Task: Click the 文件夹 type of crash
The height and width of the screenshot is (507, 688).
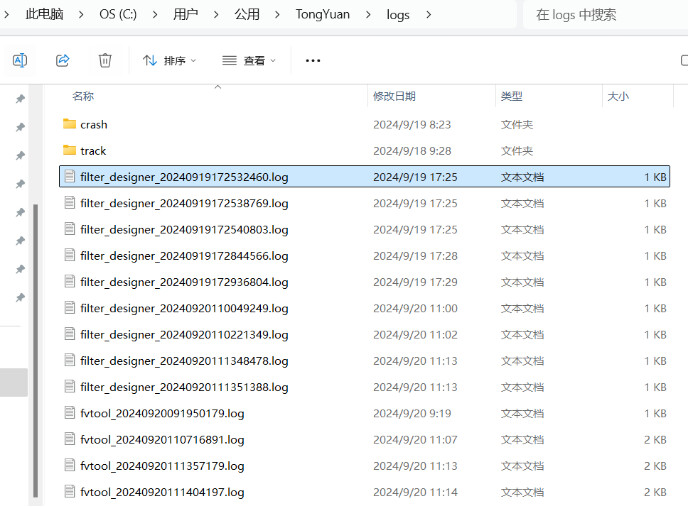Action: tap(517, 125)
